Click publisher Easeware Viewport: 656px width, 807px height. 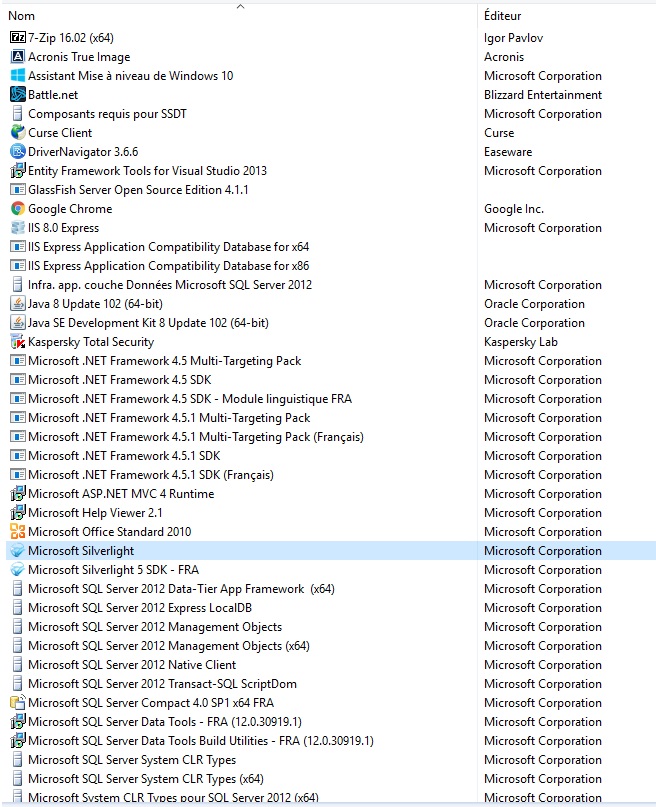pyautogui.click(x=508, y=152)
